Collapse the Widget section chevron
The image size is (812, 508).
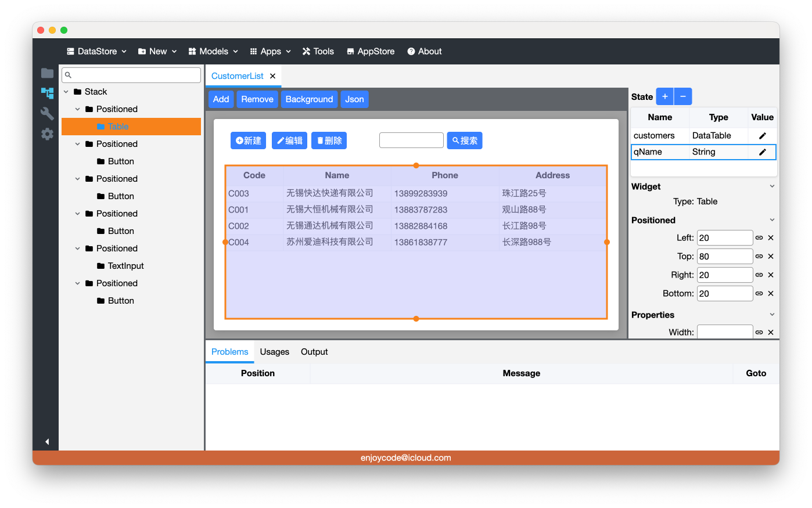tap(772, 186)
